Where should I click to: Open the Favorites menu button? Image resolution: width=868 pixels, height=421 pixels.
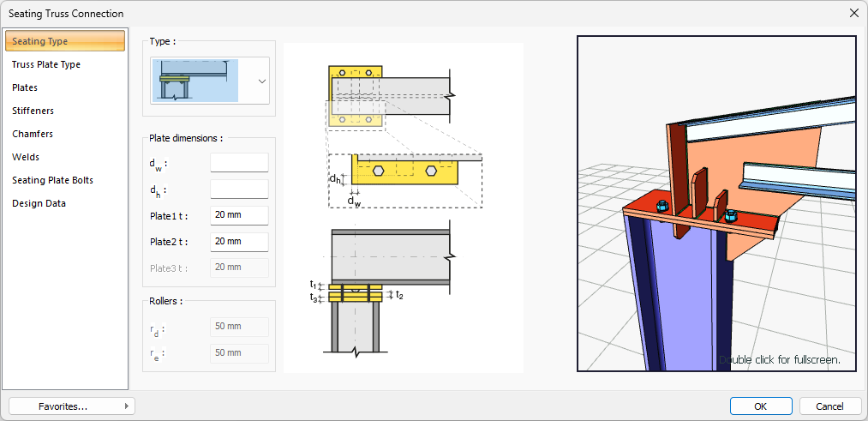tap(71, 406)
